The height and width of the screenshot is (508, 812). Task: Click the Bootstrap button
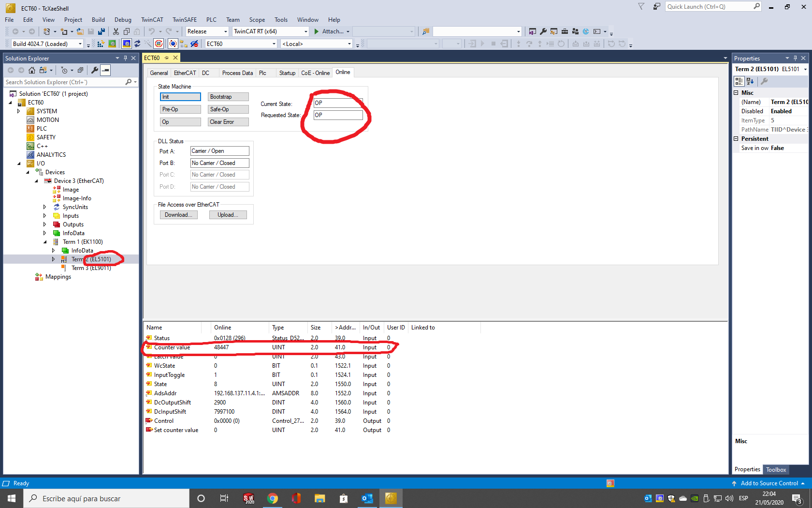point(228,97)
